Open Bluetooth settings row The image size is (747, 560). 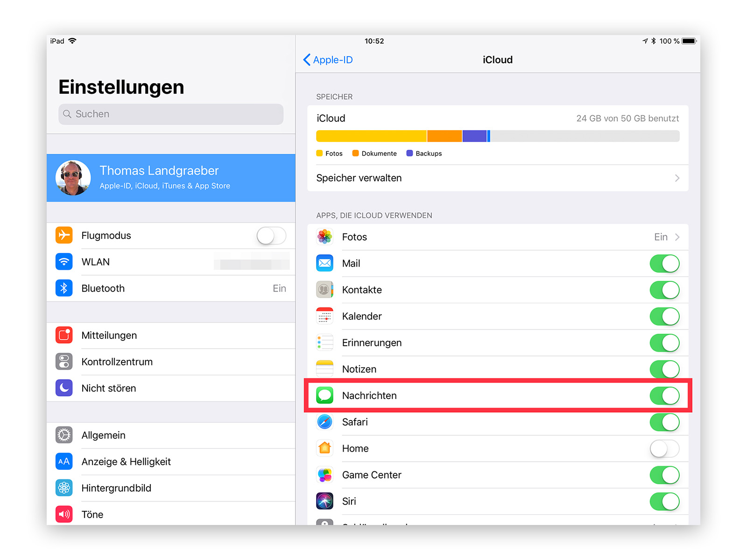point(171,288)
